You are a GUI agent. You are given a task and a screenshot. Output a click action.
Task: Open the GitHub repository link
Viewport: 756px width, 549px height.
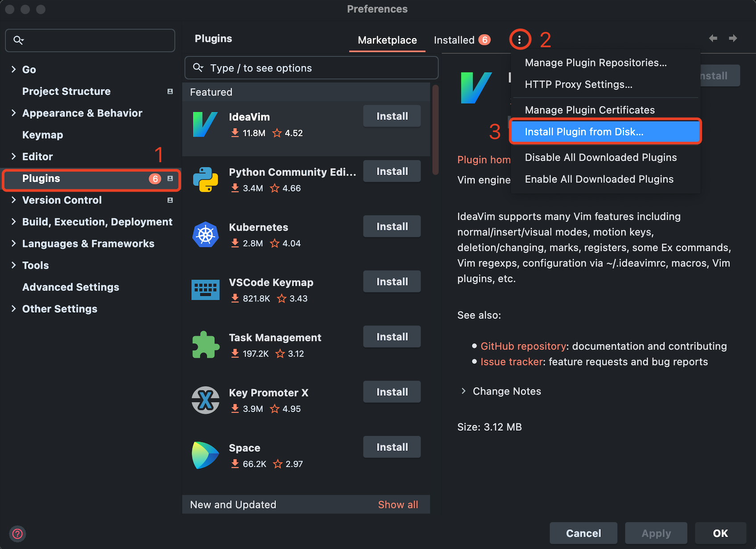(523, 346)
